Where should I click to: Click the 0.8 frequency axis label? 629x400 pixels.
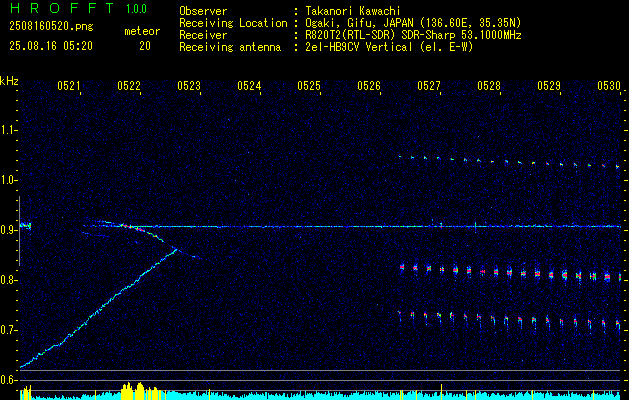tap(8, 280)
